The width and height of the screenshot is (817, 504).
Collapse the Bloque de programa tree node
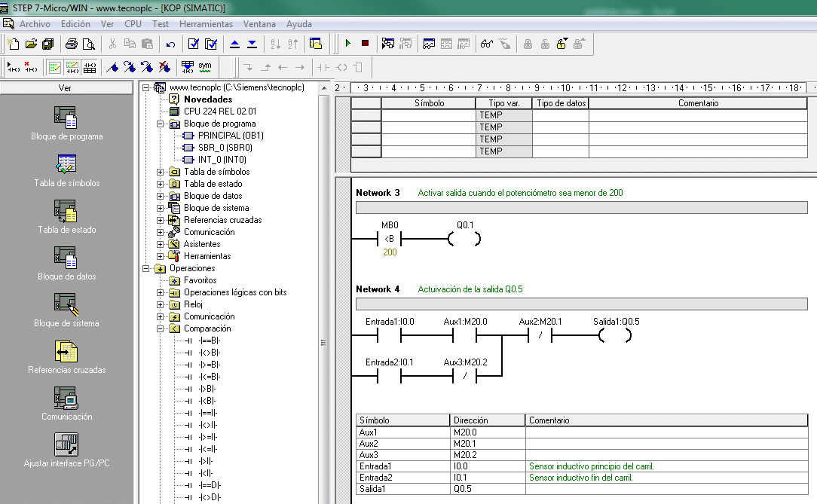(x=160, y=124)
